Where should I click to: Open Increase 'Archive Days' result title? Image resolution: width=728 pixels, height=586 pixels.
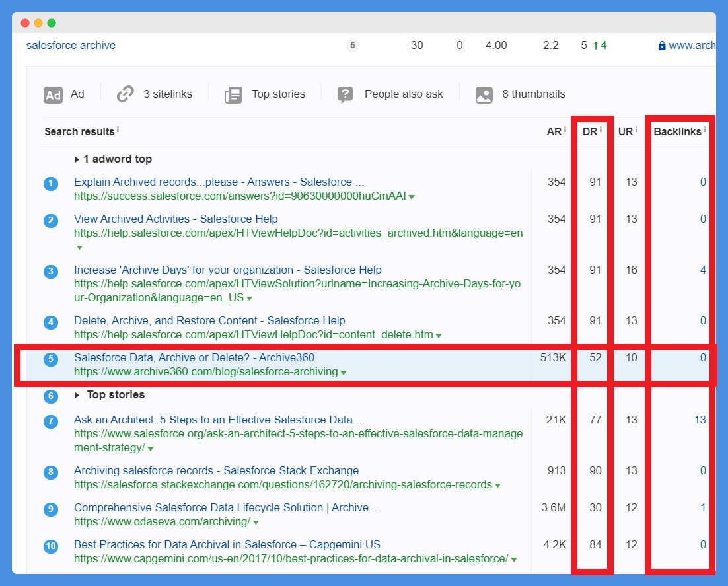227,270
